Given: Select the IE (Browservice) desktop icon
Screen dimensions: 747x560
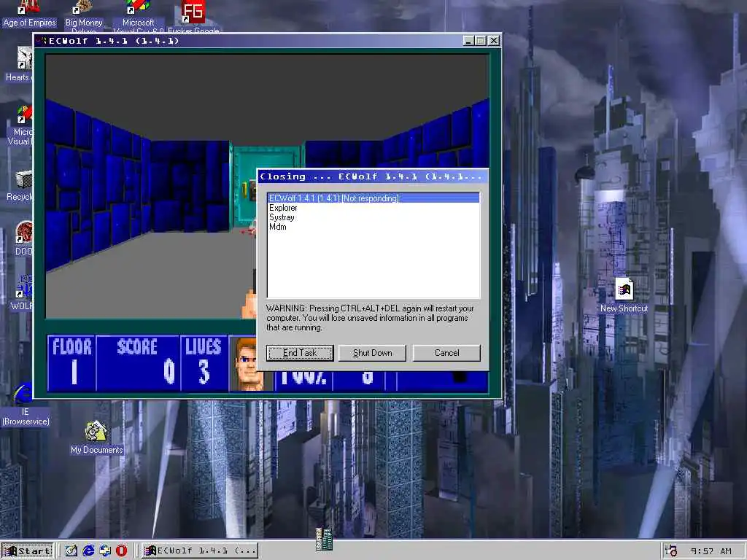Looking at the screenshot, I should click(25, 404).
